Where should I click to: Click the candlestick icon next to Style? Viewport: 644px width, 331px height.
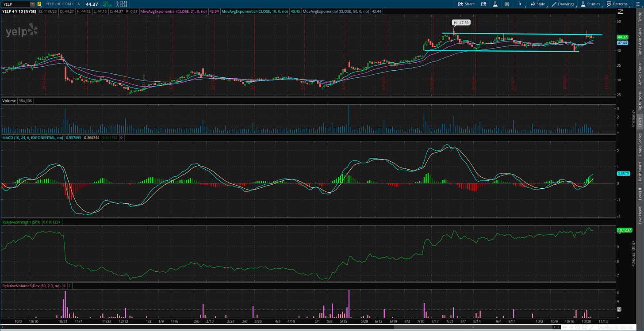533,4
